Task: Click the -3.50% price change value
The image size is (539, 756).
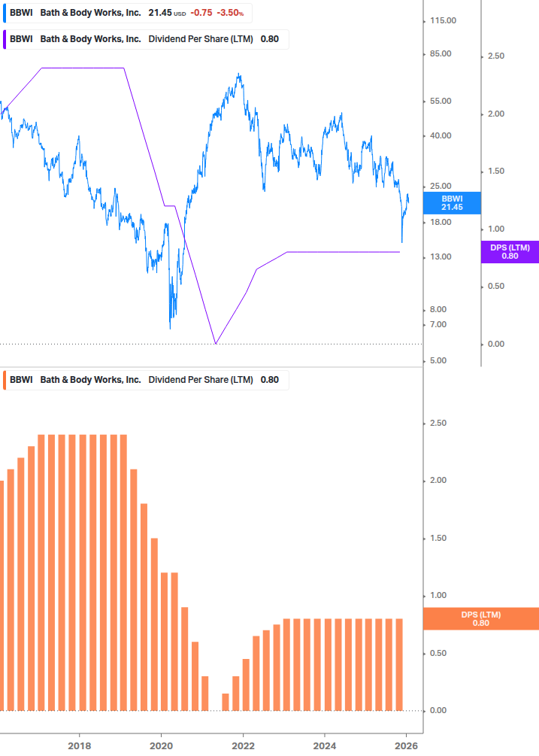Action: click(x=230, y=14)
